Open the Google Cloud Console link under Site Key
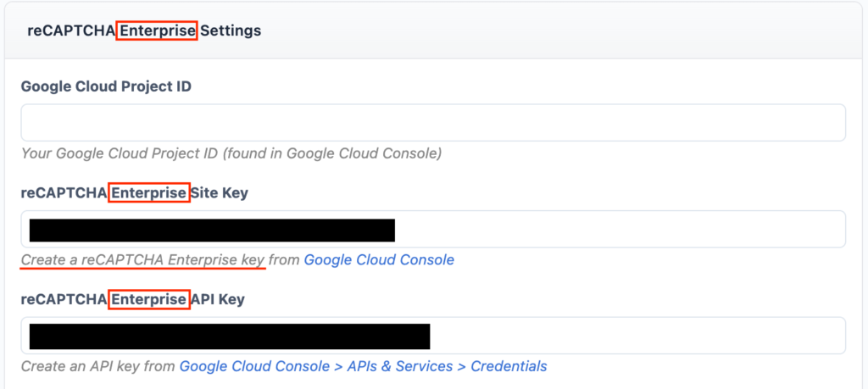 coord(379,260)
